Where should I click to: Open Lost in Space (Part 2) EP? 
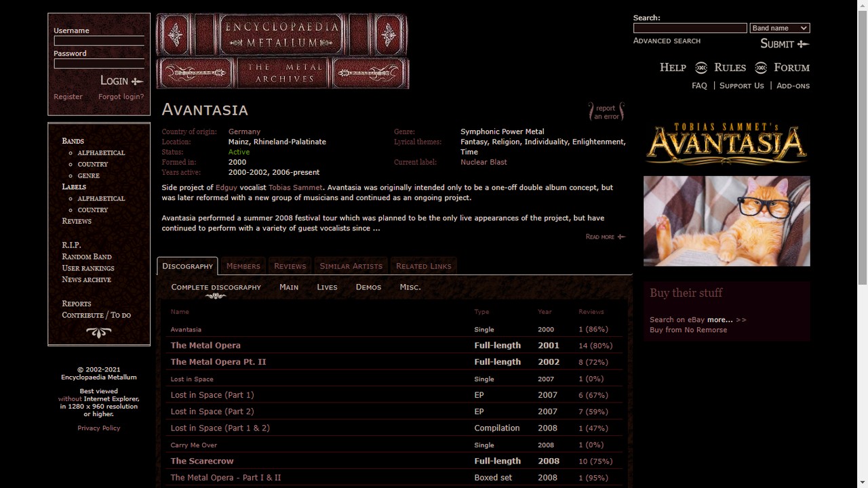pyautogui.click(x=212, y=411)
